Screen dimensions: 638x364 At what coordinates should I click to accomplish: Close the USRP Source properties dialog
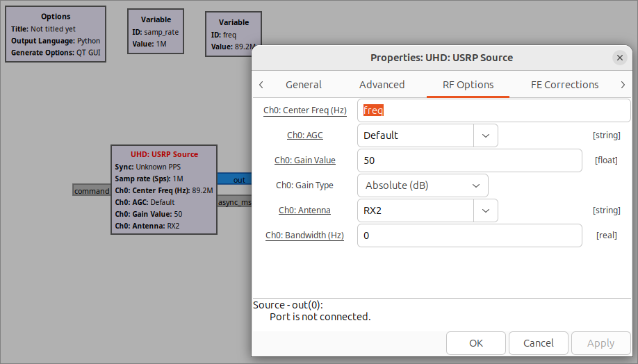point(619,58)
